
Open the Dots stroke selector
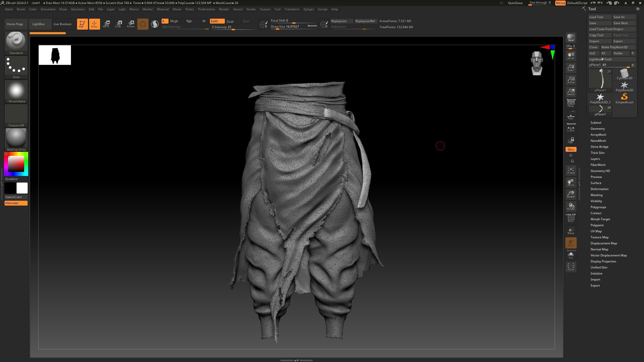tap(16, 67)
